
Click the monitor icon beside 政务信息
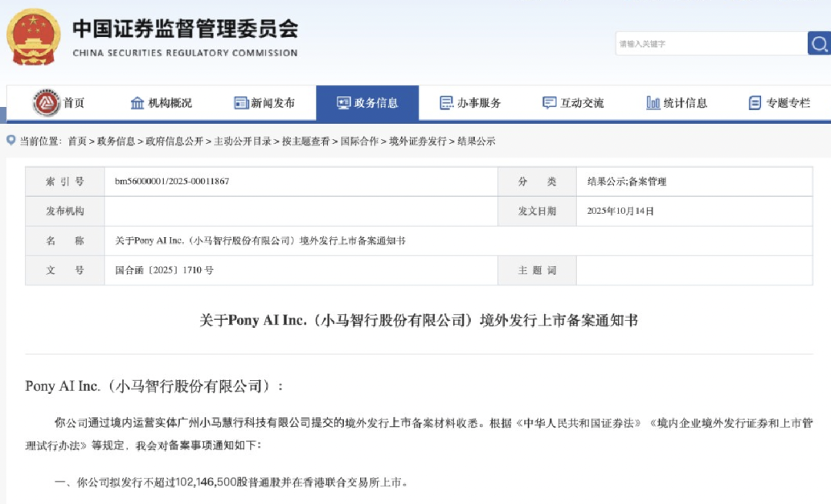[x=344, y=103]
